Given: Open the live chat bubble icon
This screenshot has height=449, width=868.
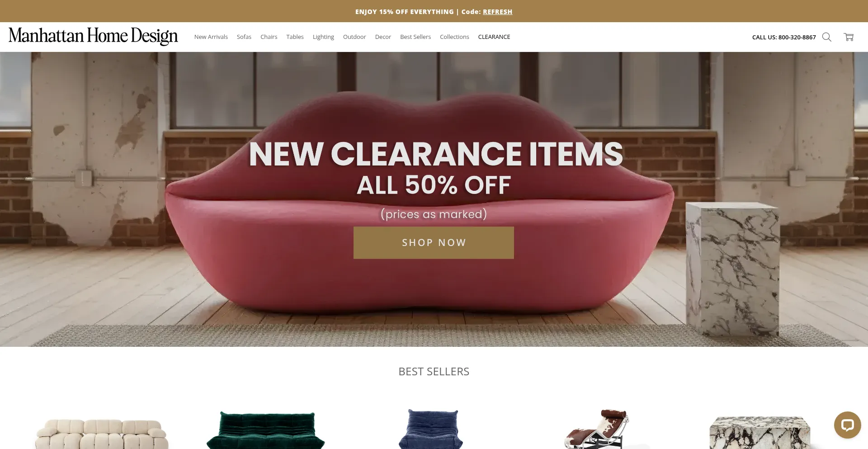Looking at the screenshot, I should coord(847,425).
